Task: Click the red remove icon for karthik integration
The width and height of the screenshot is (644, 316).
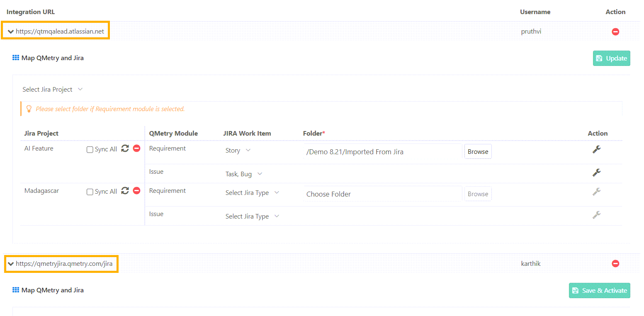Action: [615, 264]
